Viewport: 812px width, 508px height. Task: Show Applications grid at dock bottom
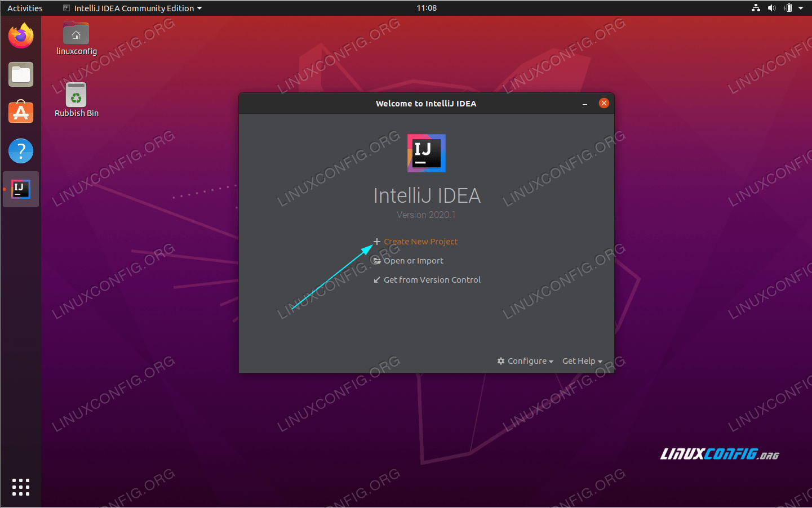point(21,487)
